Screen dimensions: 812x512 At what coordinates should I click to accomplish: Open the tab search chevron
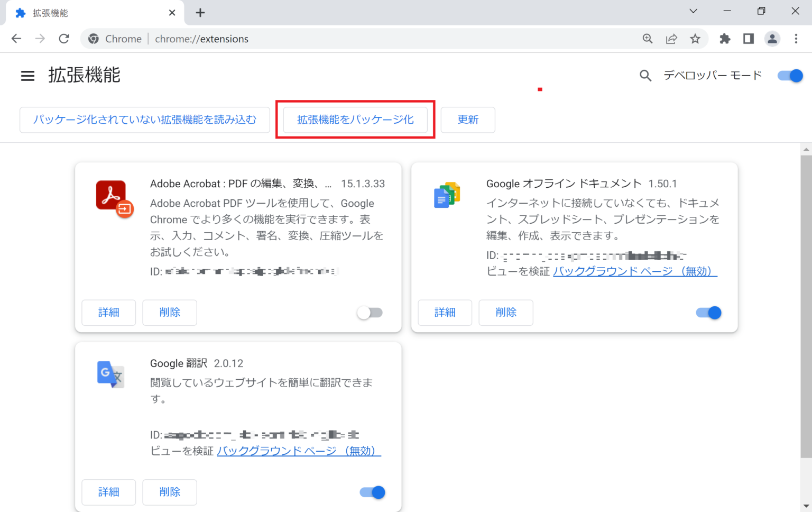(x=693, y=11)
